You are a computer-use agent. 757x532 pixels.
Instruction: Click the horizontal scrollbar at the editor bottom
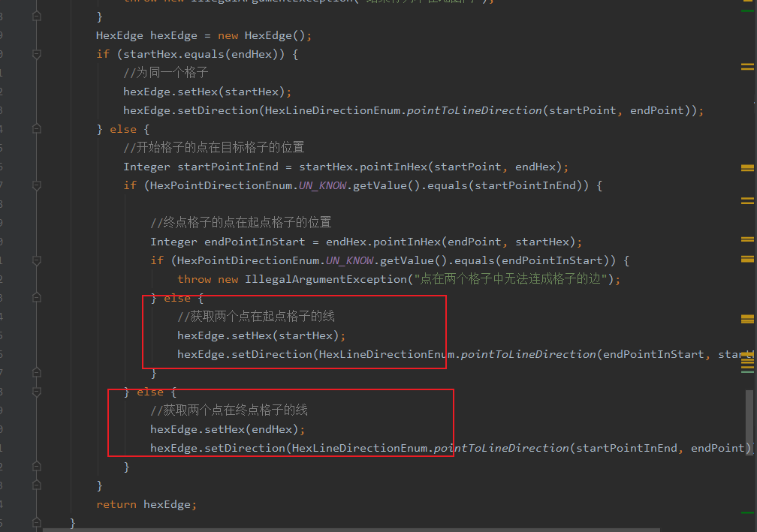(x=351, y=530)
